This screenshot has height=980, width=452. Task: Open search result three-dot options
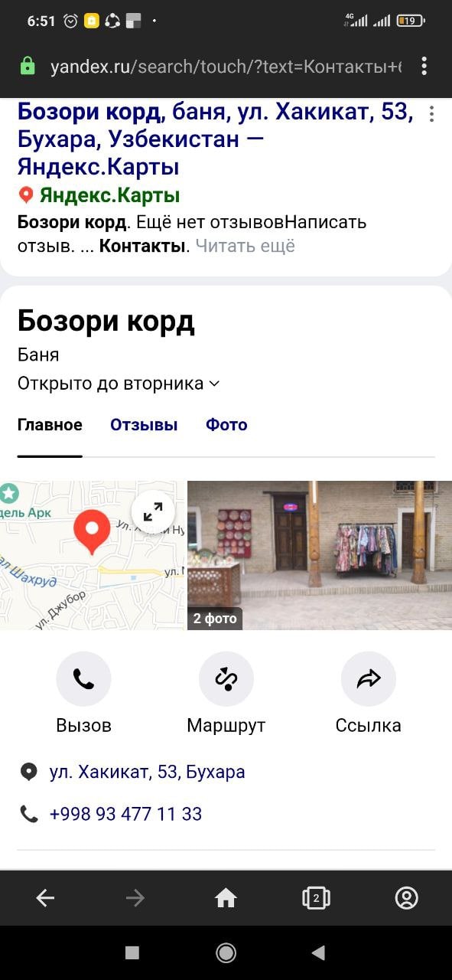432,114
